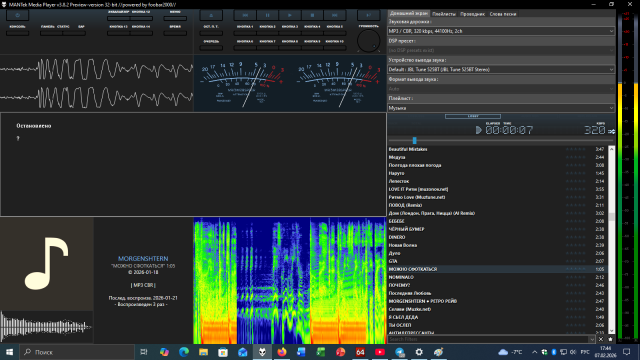Toggle the ВРЕМЯ button
640x360 pixels.
pos(175,33)
